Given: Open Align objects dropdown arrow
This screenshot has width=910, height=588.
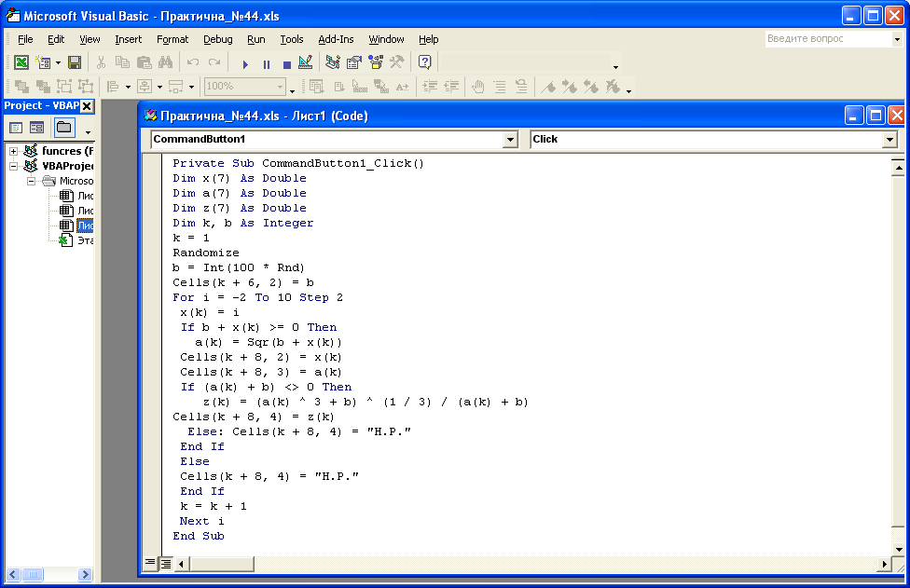Looking at the screenshot, I should click(x=129, y=87).
